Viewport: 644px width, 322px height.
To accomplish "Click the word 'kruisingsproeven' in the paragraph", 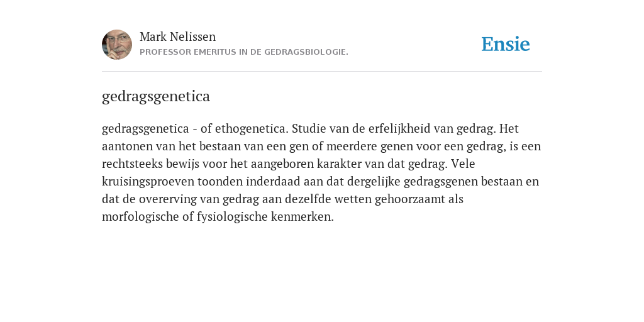I will point(148,182).
